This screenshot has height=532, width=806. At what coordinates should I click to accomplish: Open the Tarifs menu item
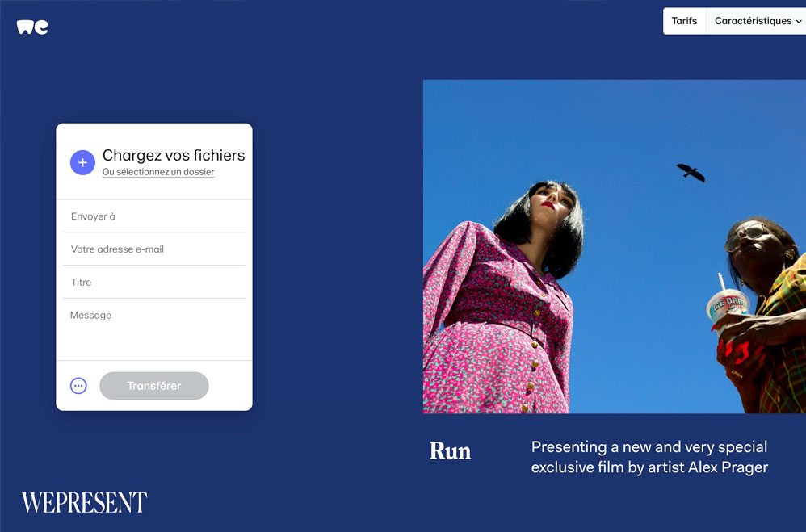684,21
